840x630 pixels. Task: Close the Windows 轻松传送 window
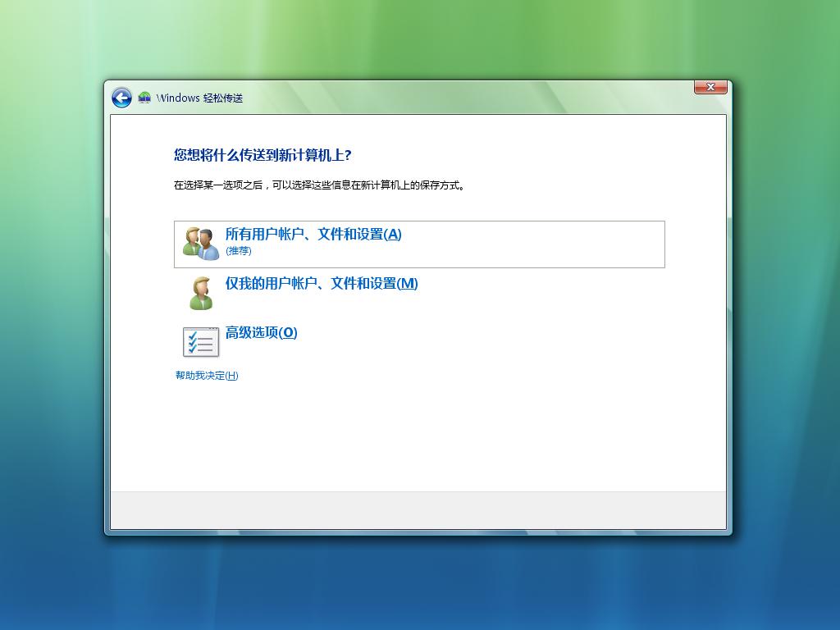pyautogui.click(x=710, y=87)
